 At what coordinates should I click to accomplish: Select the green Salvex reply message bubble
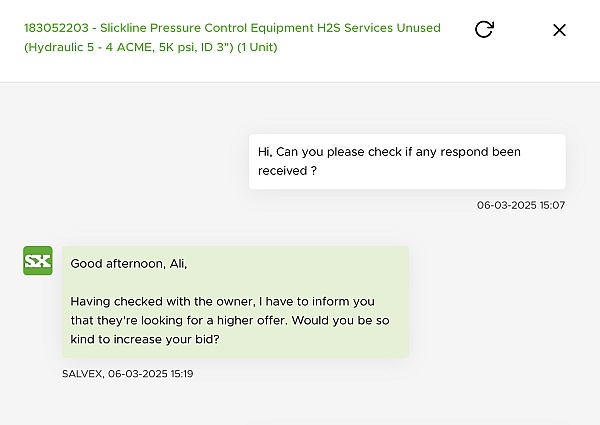(235, 302)
